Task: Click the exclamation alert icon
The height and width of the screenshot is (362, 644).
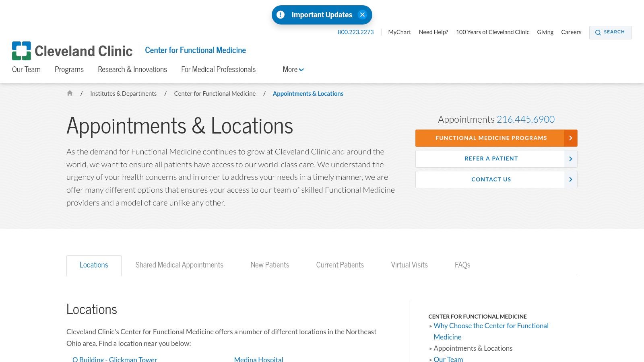Action: click(x=281, y=15)
